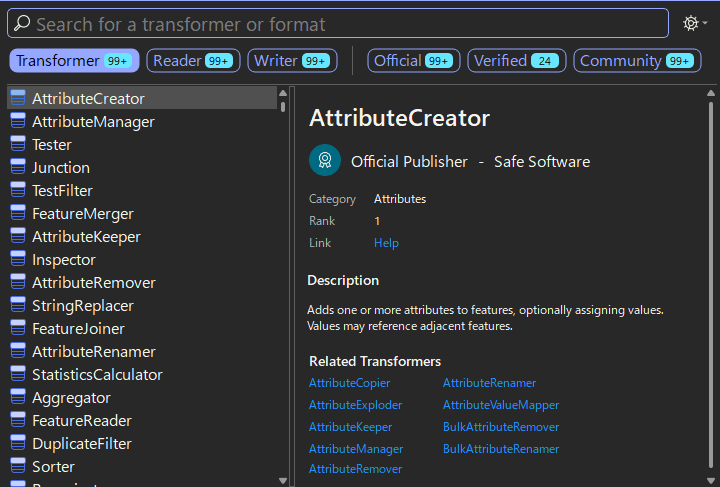Toggle the Writer filter chip
The height and width of the screenshot is (487, 720).
pos(292,61)
